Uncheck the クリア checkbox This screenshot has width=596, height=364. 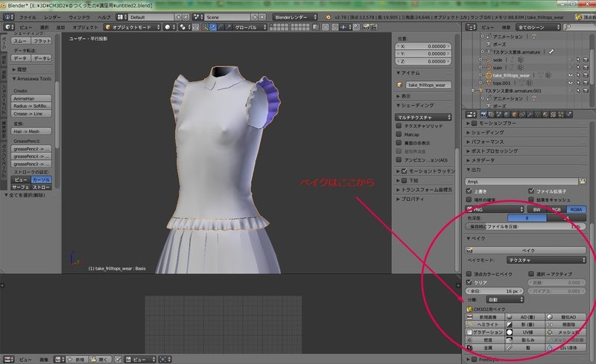tap(469, 282)
